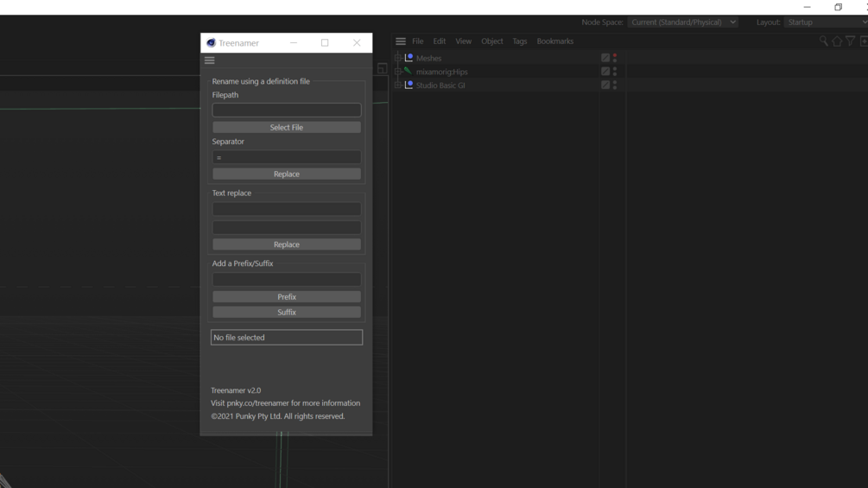This screenshot has height=488, width=868.
Task: Expand the Meshes tree node
Action: [397, 58]
